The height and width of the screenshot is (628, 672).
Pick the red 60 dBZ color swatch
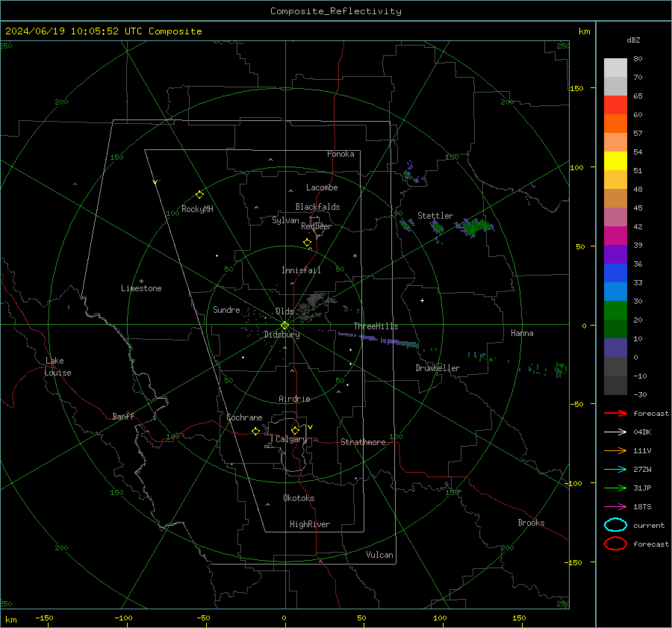tap(615, 105)
